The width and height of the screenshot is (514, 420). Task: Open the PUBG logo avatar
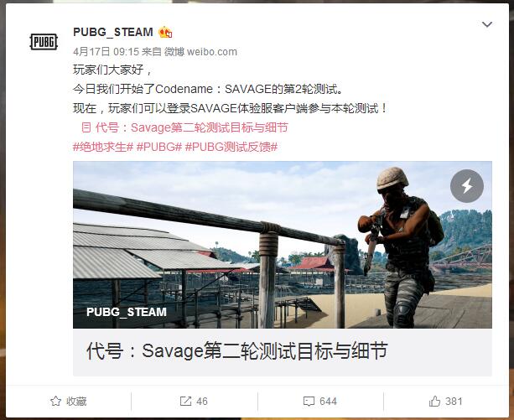click(44, 42)
